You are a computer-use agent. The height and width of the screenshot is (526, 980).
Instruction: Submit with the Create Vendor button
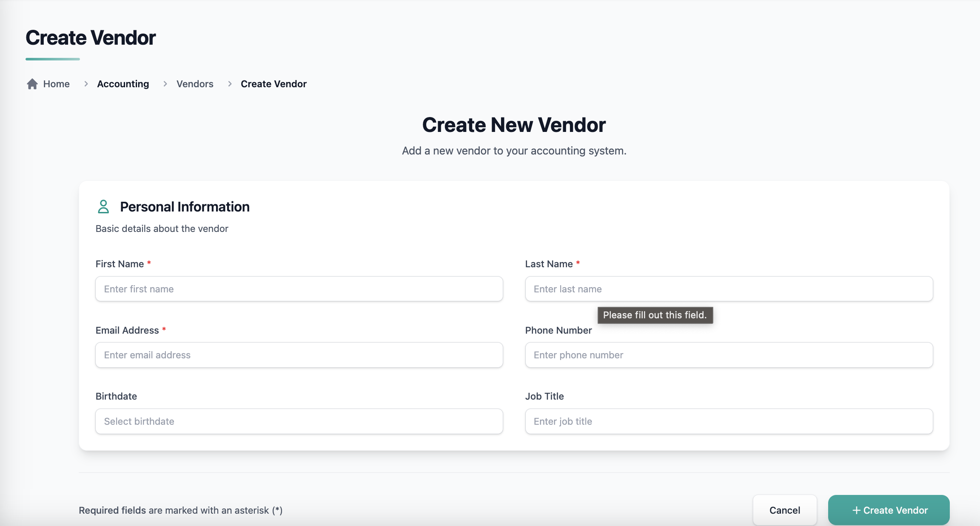[x=889, y=510]
